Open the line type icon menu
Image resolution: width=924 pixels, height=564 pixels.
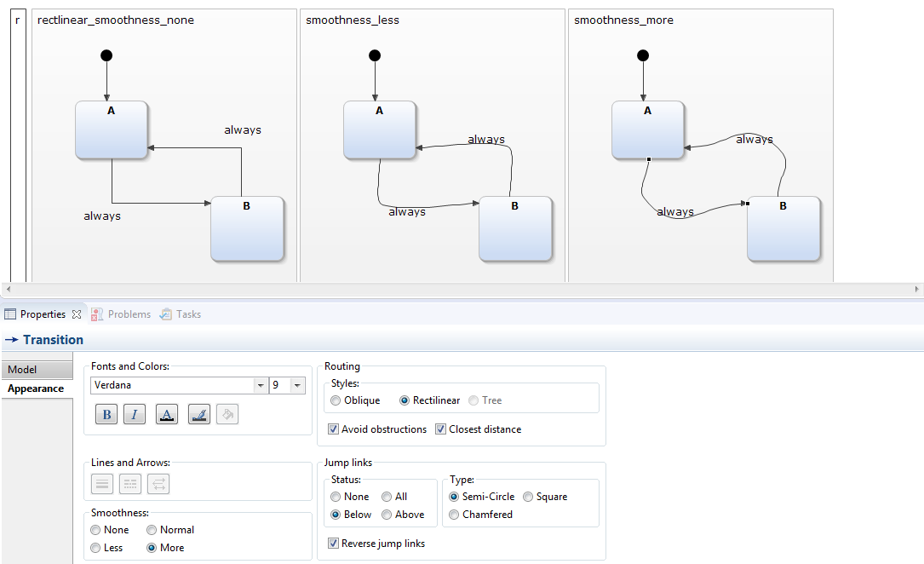click(x=129, y=483)
